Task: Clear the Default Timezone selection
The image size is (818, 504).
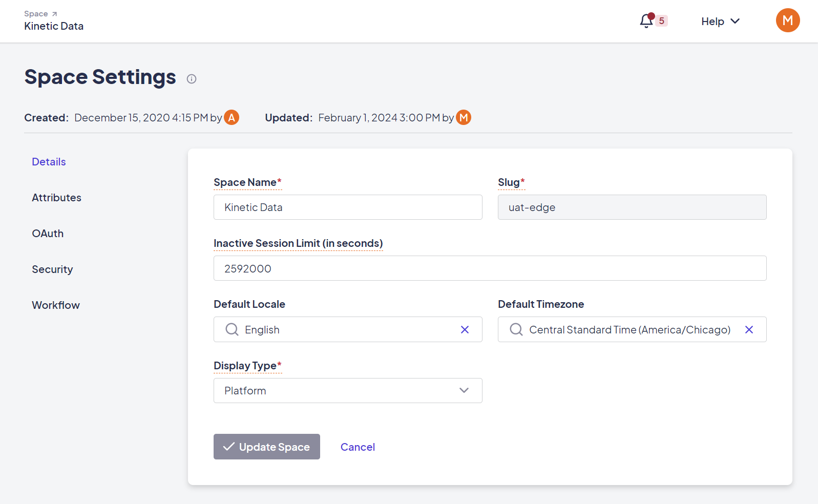Action: [x=749, y=330]
